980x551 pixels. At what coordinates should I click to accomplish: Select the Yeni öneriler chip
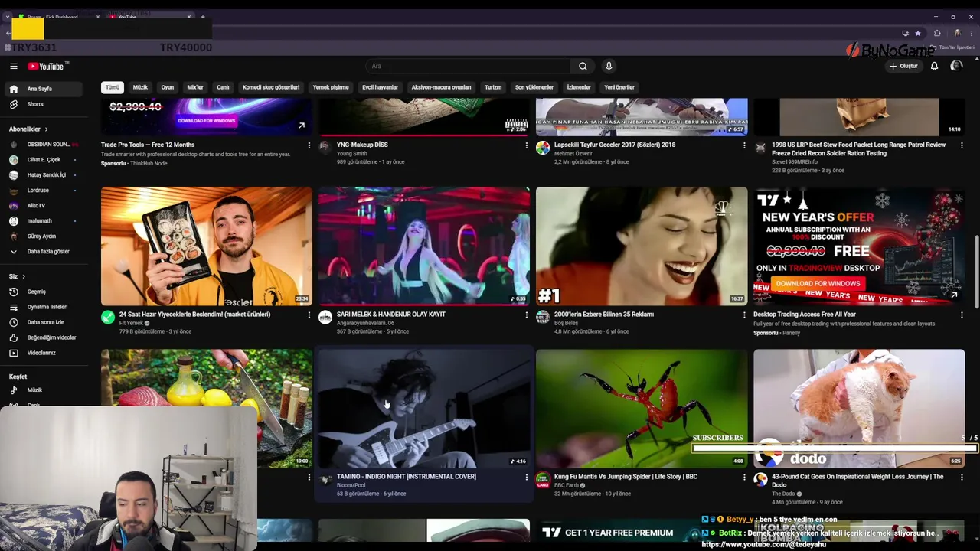coord(619,87)
